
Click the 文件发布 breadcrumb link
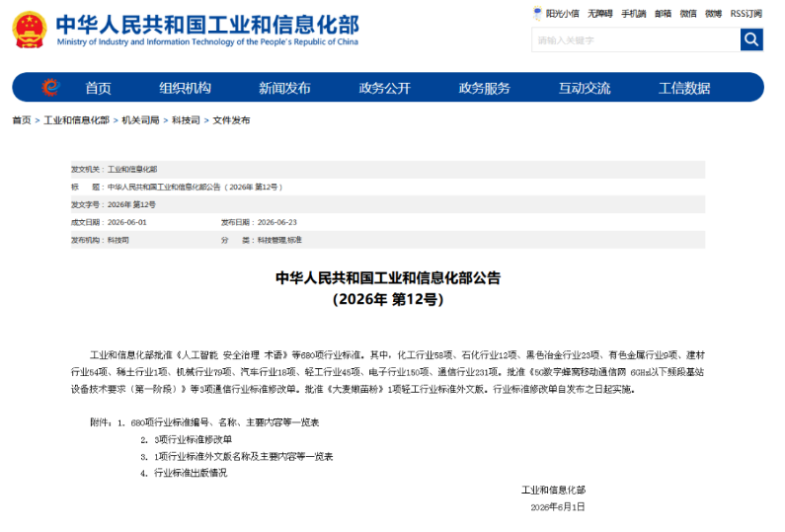pos(231,120)
